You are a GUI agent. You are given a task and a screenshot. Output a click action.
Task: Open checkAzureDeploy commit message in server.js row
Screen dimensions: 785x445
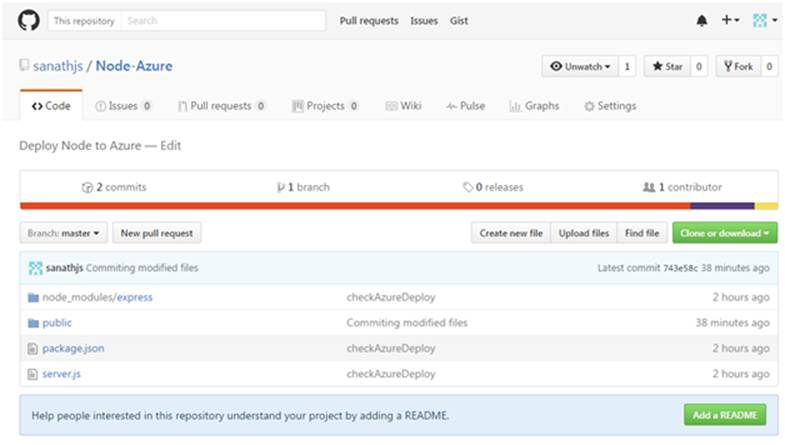pos(391,374)
